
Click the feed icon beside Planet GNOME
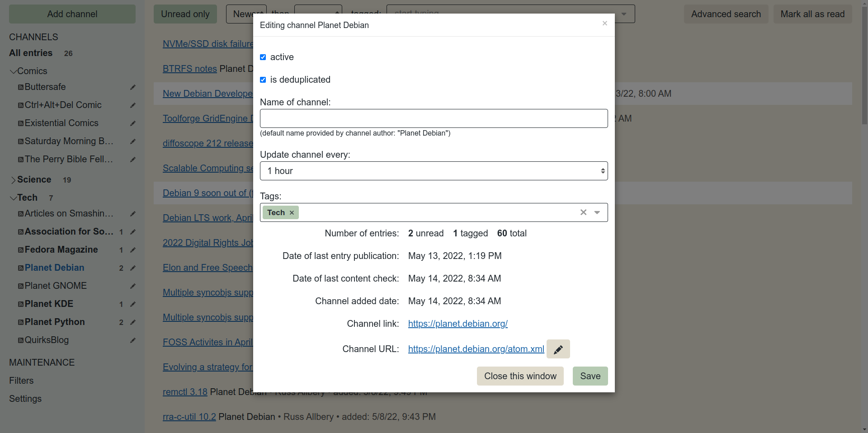(21, 286)
